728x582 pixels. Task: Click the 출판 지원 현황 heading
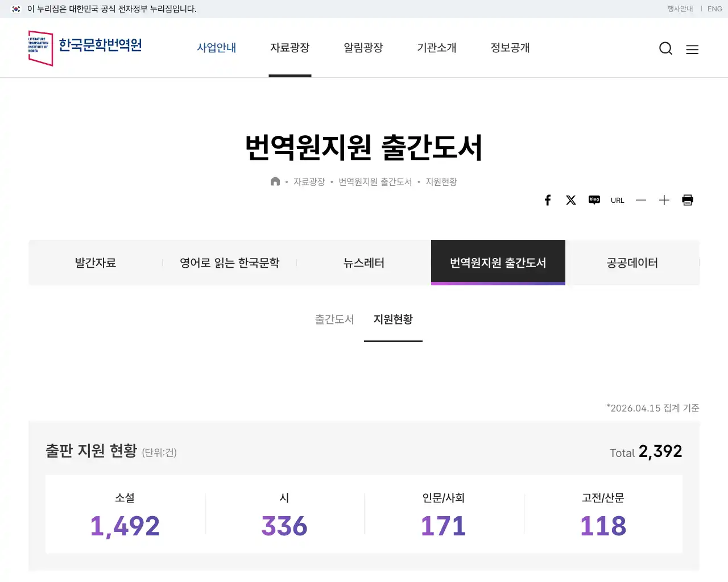(x=91, y=451)
